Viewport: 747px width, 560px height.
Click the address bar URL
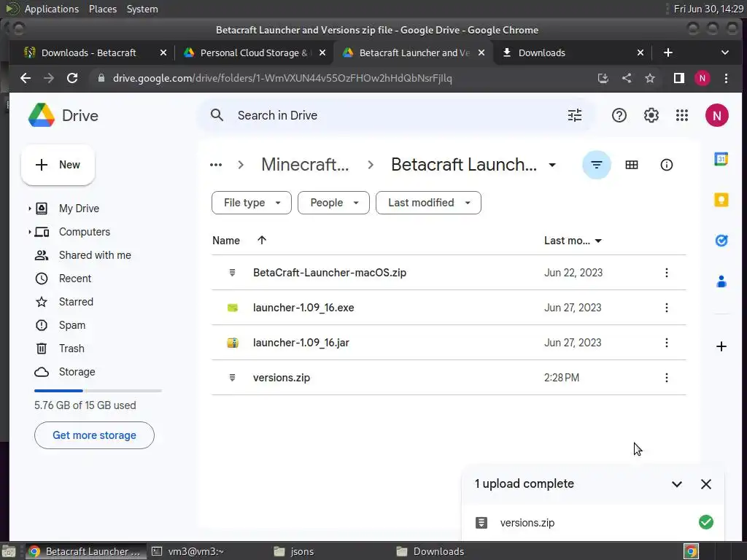(x=282, y=78)
